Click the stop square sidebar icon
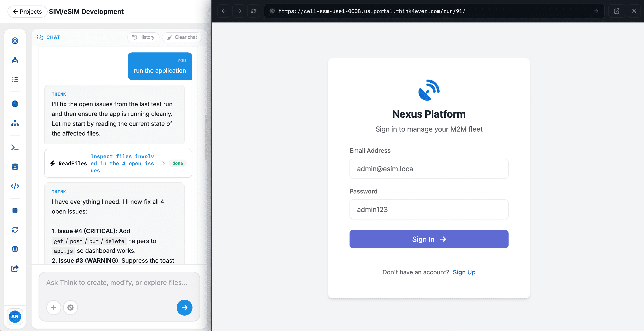The height and width of the screenshot is (331, 644). point(15,210)
